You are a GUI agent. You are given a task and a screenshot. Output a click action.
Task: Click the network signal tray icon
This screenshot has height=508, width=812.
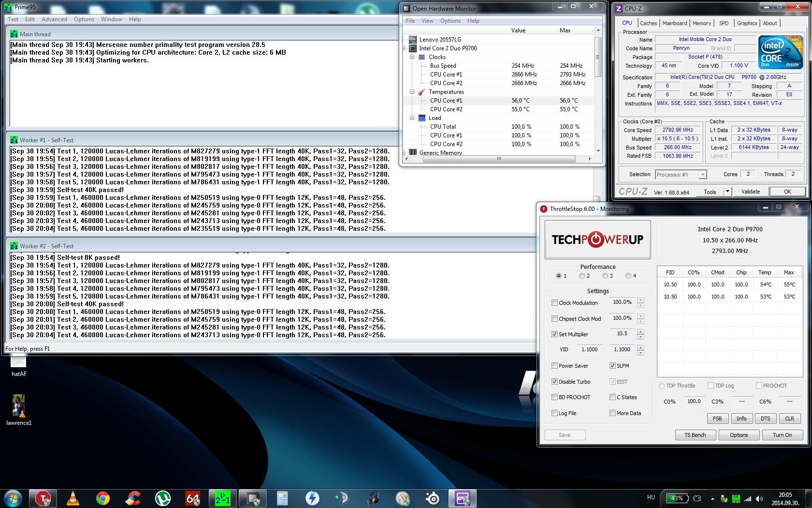pos(748,499)
